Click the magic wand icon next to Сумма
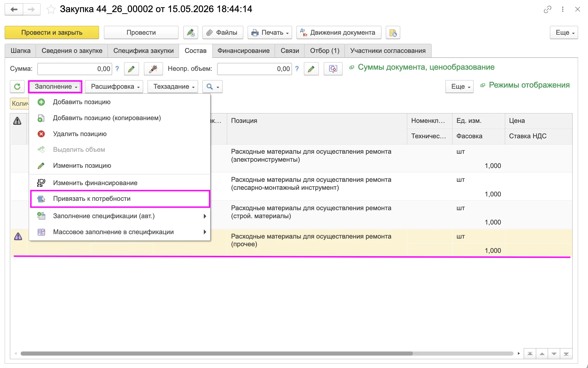This screenshot has height=368, width=588. click(153, 69)
